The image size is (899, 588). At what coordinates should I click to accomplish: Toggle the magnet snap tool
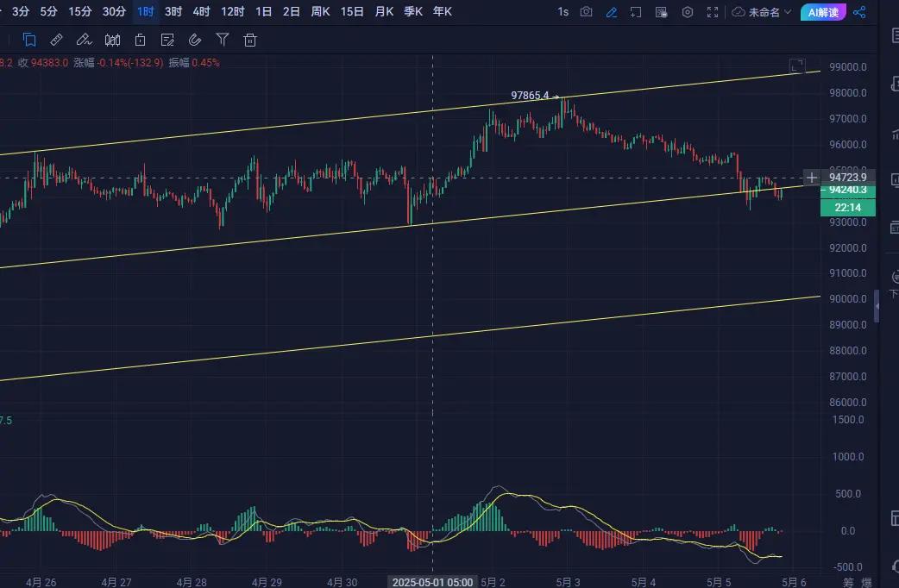pyautogui.click(x=195, y=40)
